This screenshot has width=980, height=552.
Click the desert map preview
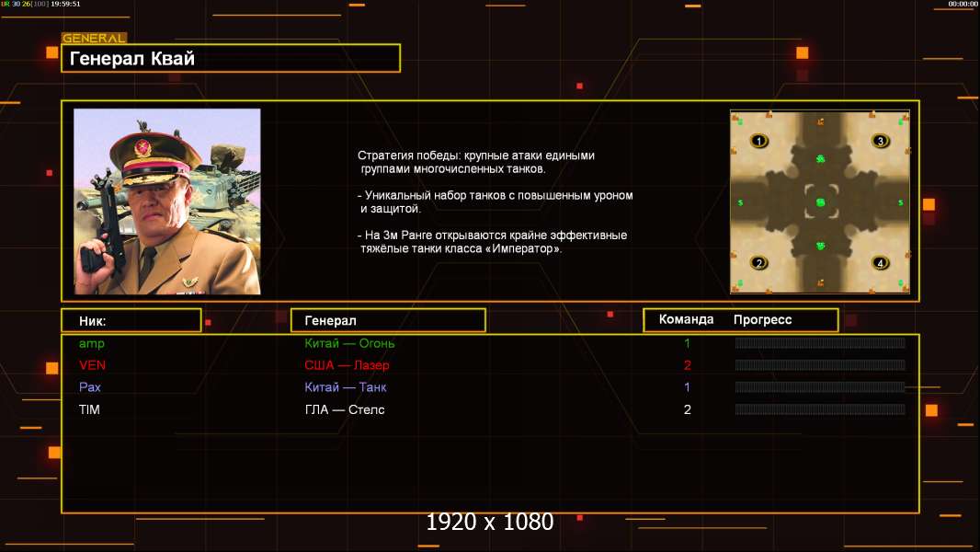820,201
